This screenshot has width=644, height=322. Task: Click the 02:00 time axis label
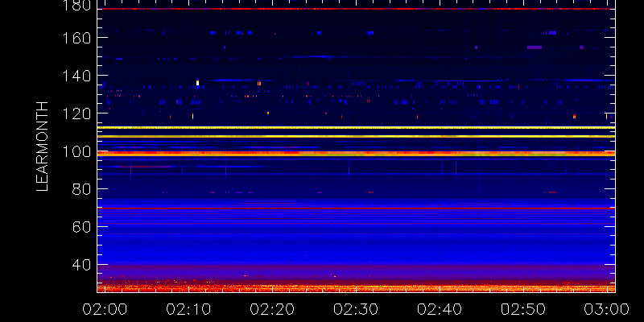pos(105,309)
